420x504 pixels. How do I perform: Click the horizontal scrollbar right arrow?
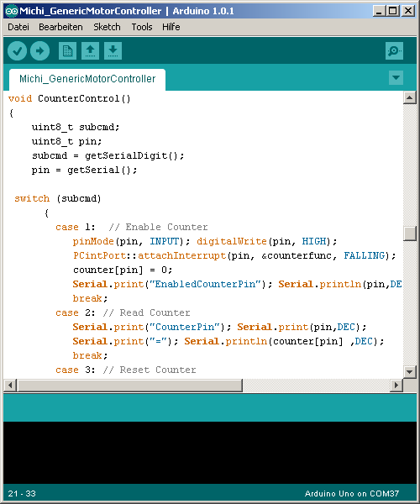[396, 385]
